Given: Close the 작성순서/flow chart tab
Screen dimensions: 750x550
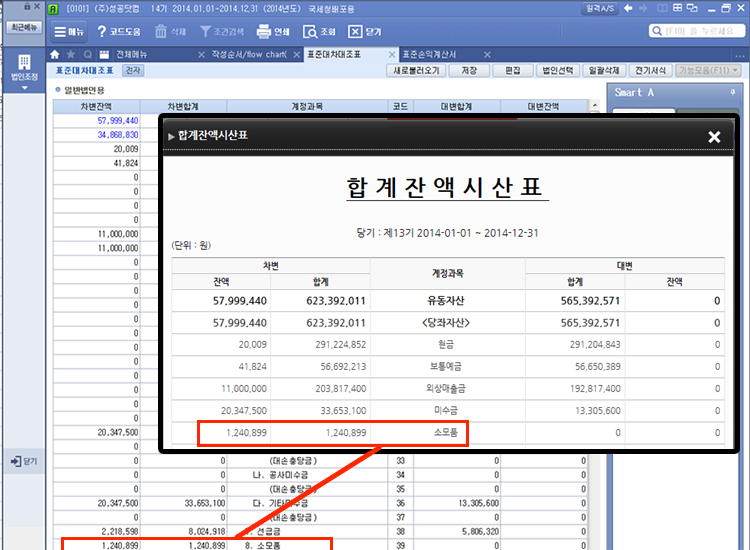Looking at the screenshot, I should coord(297,55).
